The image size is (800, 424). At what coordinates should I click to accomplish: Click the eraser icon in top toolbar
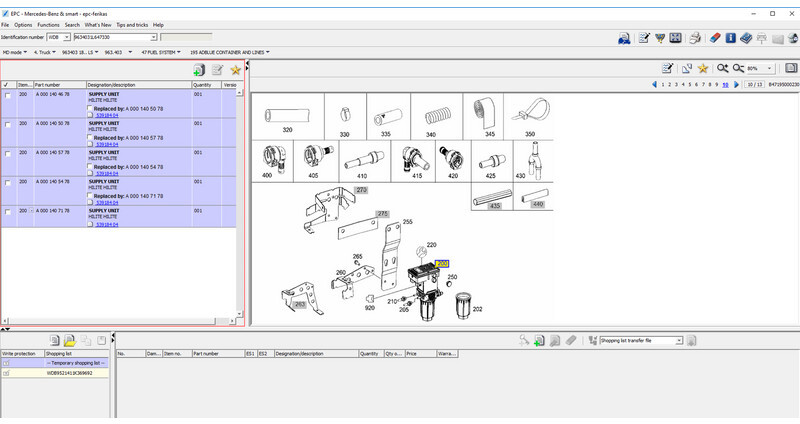714,38
